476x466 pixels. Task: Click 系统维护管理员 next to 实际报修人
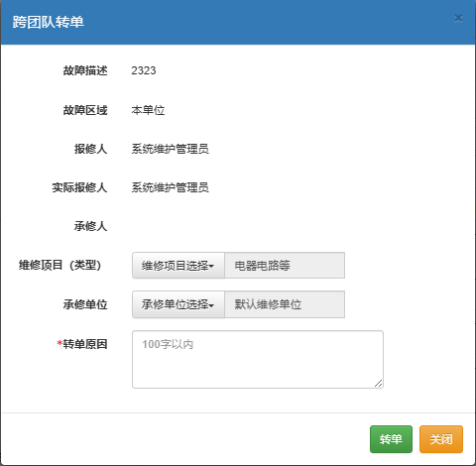tap(170, 187)
